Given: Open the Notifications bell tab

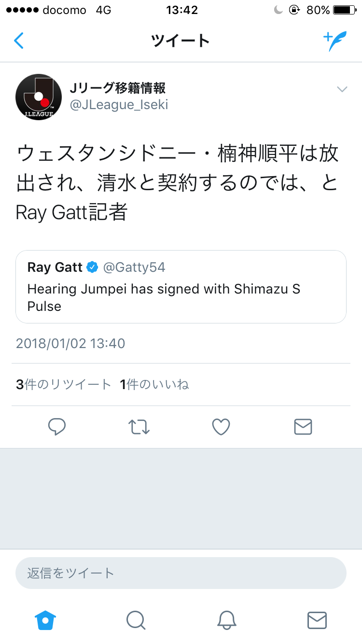Looking at the screenshot, I should tap(226, 620).
